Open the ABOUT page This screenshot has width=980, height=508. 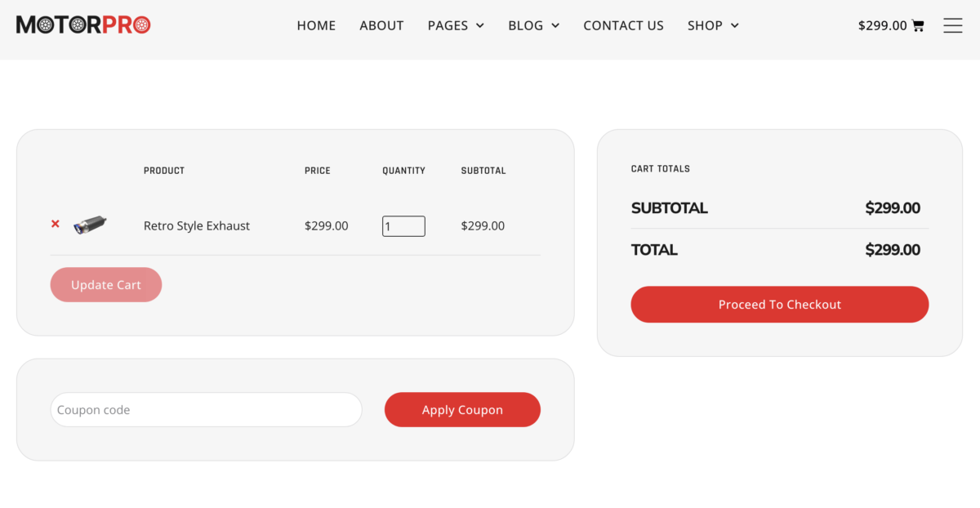click(x=381, y=25)
